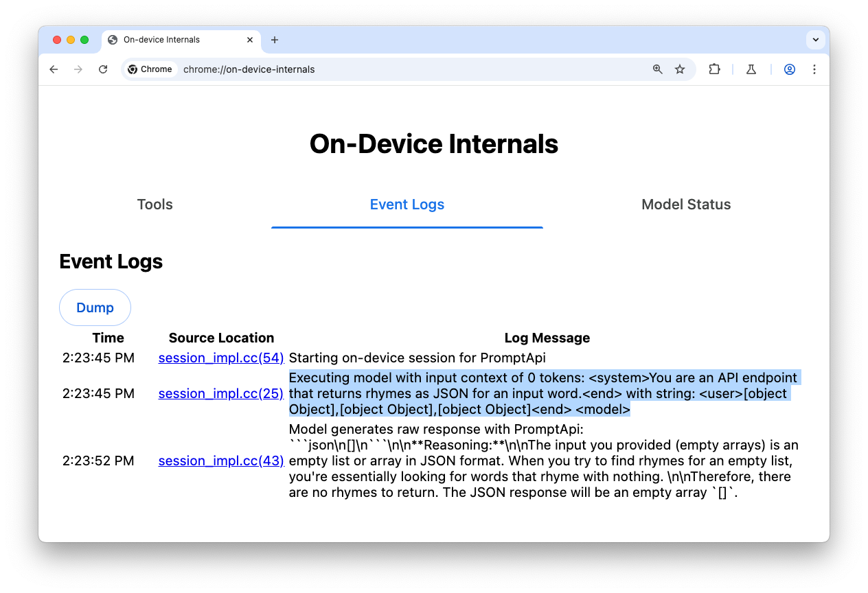Open Chrome's three-dot menu
The image size is (868, 593).
[814, 69]
